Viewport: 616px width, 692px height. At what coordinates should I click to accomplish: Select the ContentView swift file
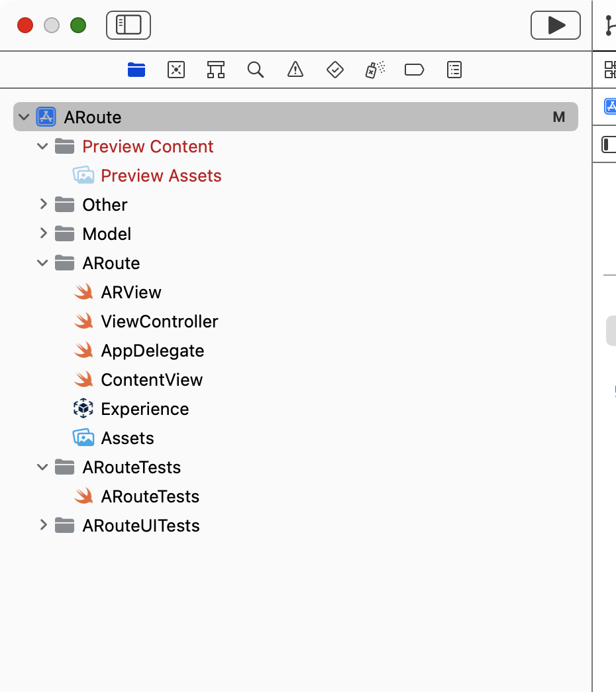click(x=152, y=380)
